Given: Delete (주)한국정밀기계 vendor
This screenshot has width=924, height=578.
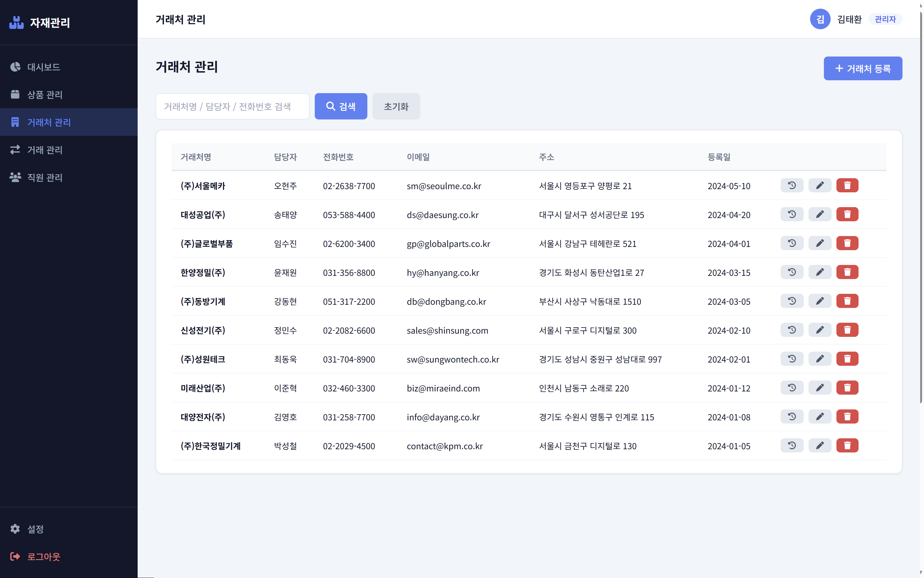Looking at the screenshot, I should click(847, 445).
